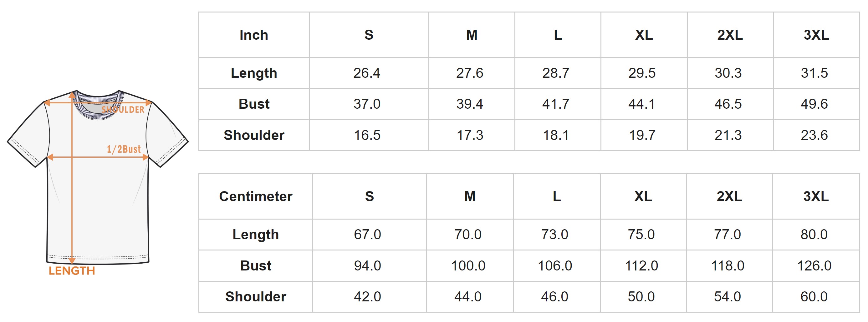
Task: Select the 60.0 shoulder value for 3XL
Action: coord(814,297)
